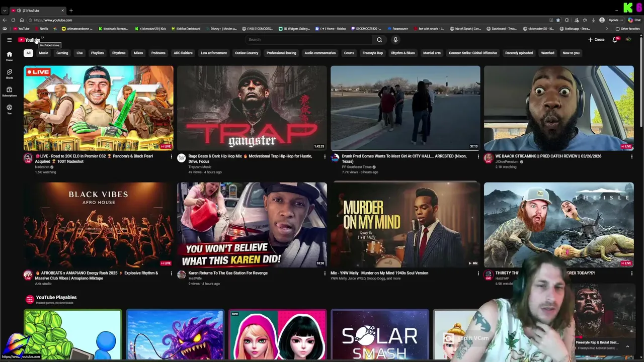Open the Solar Smash playable thumbnail
Image resolution: width=644 pixels, height=362 pixels.
pyautogui.click(x=380, y=335)
